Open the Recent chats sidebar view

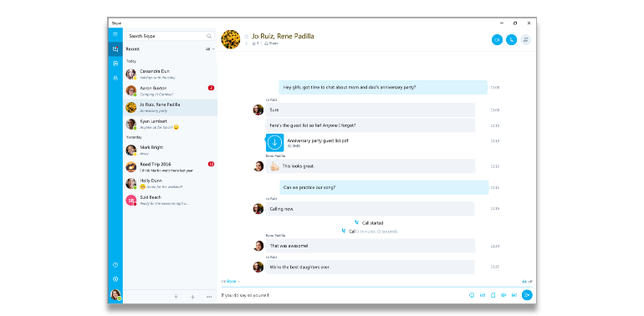[x=115, y=49]
